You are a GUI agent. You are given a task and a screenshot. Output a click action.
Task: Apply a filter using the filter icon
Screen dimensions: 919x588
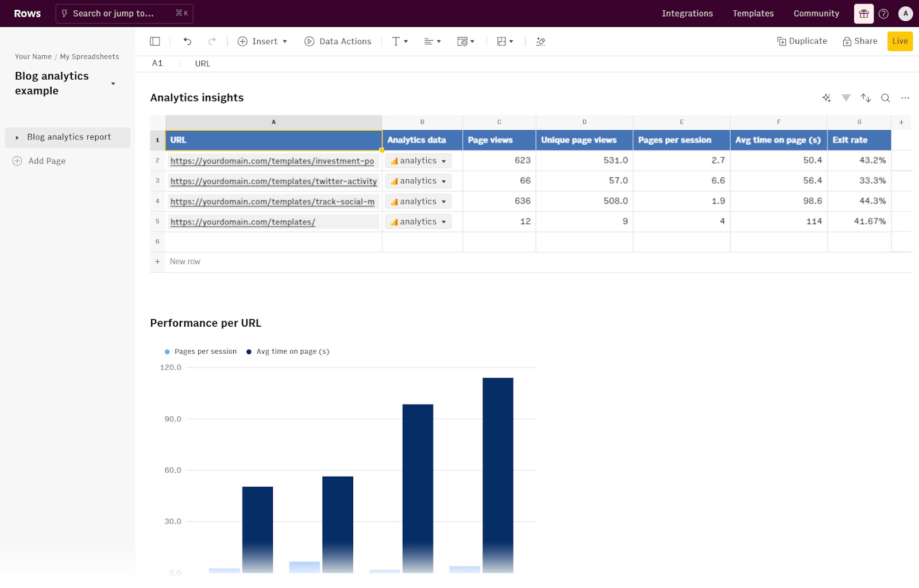[845, 98]
